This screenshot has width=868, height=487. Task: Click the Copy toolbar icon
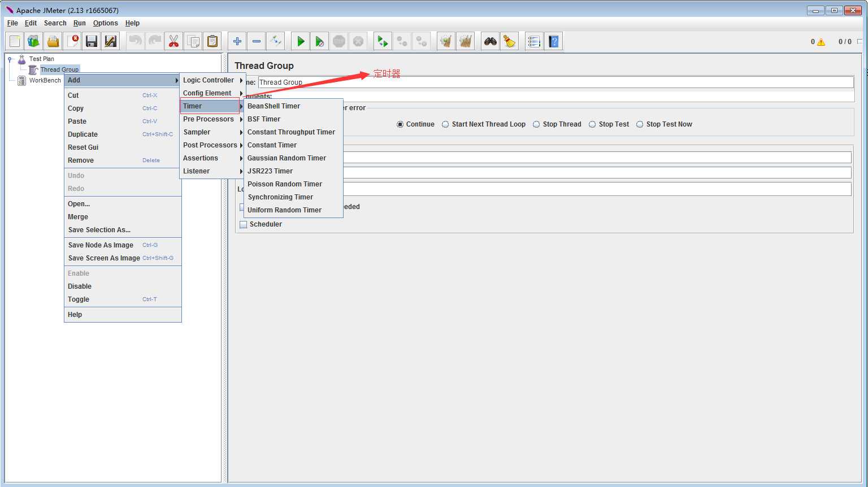(193, 41)
